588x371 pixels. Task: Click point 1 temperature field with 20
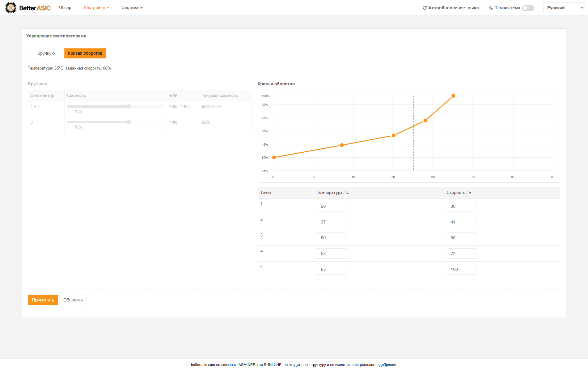(x=331, y=206)
